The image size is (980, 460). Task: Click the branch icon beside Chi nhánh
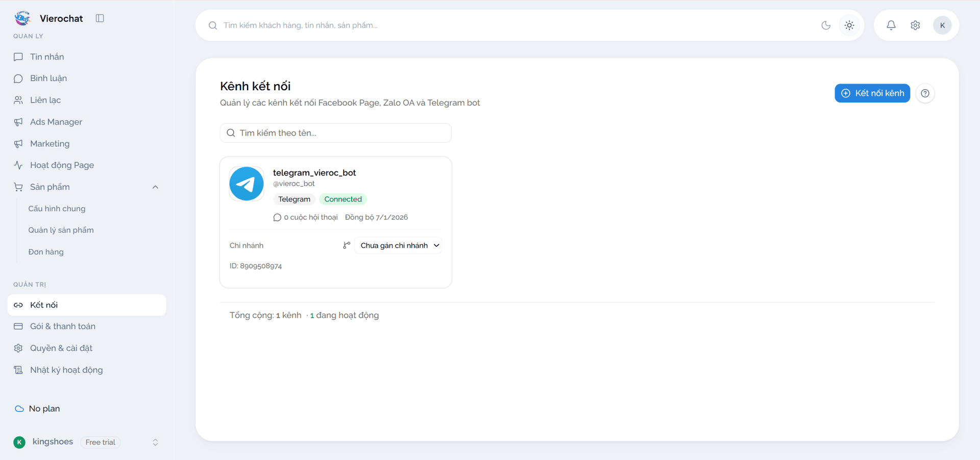pos(347,245)
